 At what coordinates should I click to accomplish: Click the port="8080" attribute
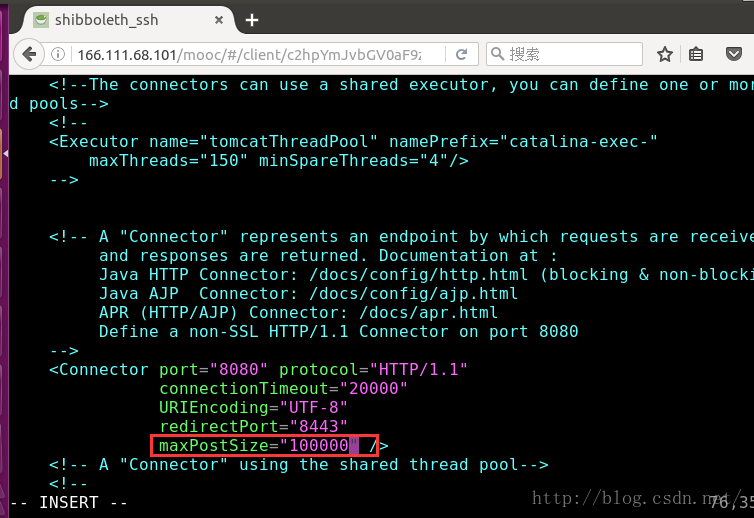click(213, 369)
